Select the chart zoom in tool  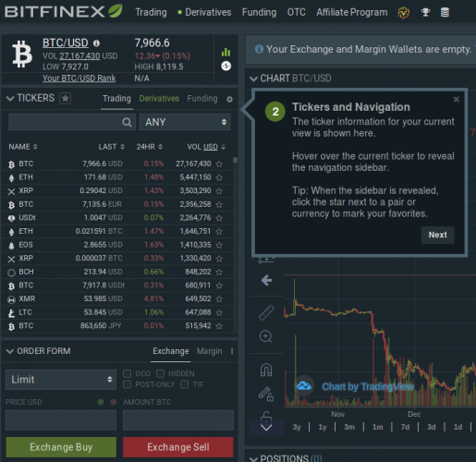pyautogui.click(x=265, y=336)
